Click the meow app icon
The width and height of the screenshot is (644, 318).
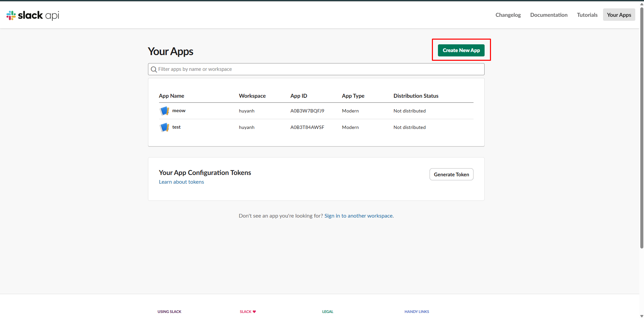[x=164, y=111]
